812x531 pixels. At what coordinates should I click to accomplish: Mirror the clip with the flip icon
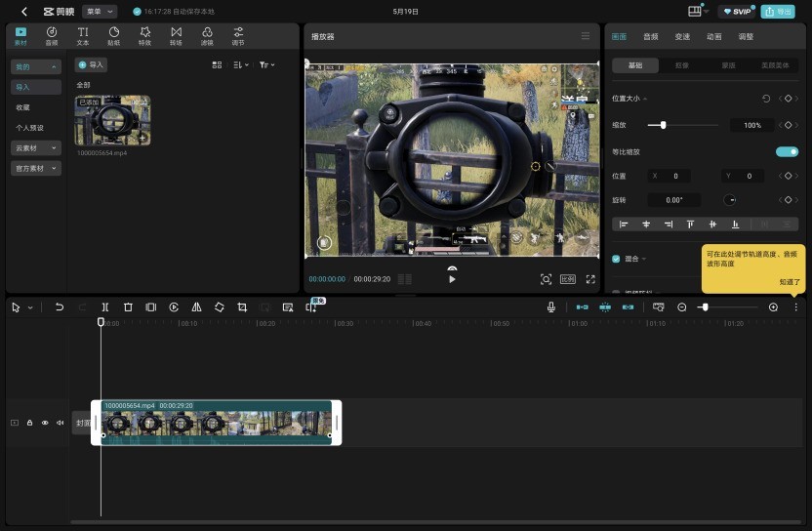pyautogui.click(x=196, y=307)
